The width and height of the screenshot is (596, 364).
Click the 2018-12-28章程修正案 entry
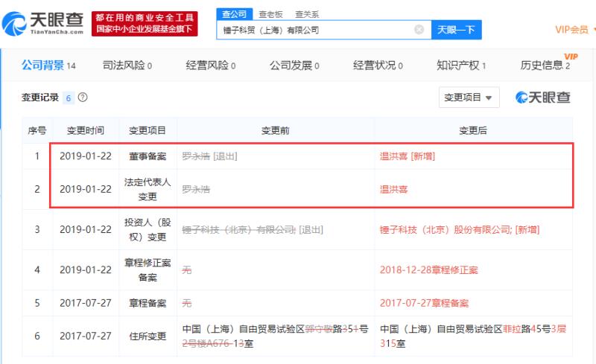pos(429,270)
